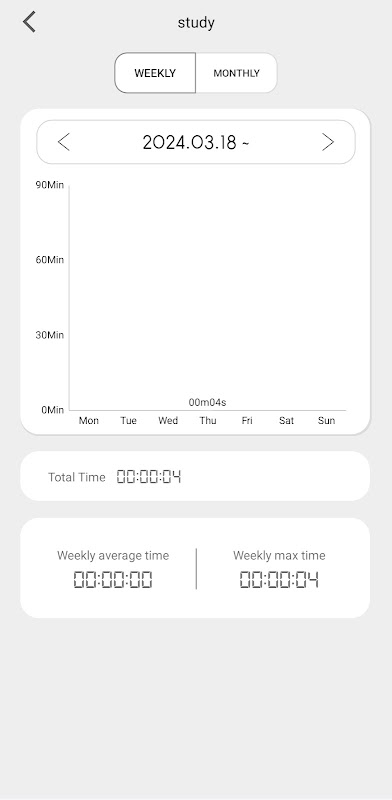Tap the Thu axis label
Screen dimensions: 392x800
[x=208, y=420]
